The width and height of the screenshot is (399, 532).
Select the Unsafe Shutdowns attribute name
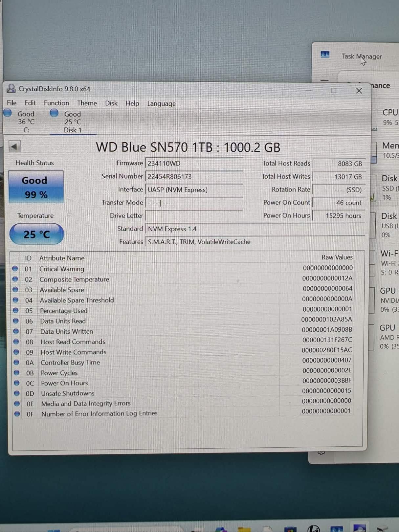click(68, 393)
